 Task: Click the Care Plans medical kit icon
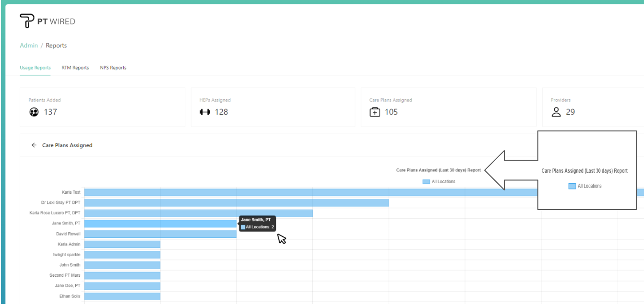375,112
